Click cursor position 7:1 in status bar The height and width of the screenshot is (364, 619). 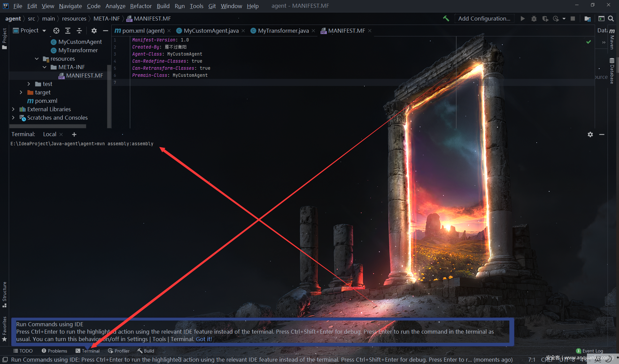tap(532, 360)
